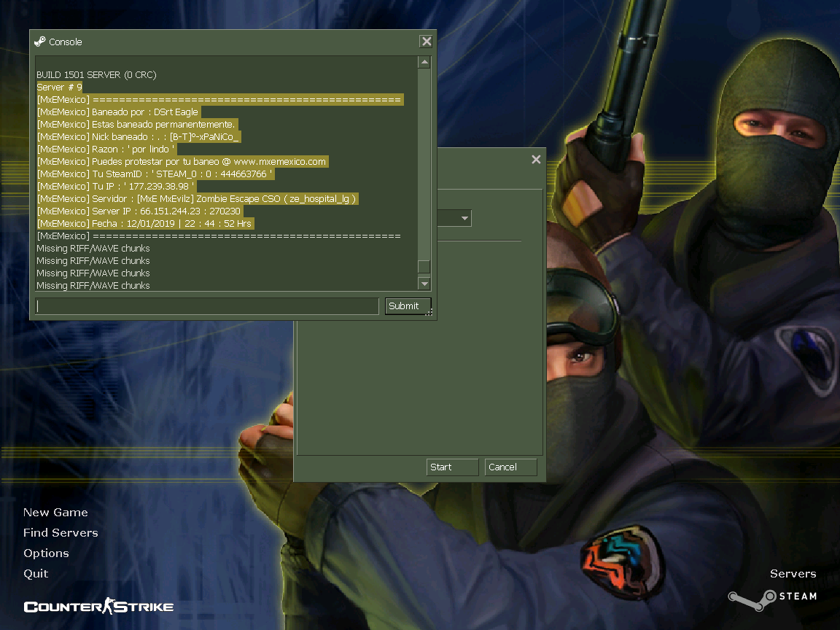The image size is (840, 630).
Task: Click the 'Server IP : 66.151.244.23' line
Action: [140, 211]
